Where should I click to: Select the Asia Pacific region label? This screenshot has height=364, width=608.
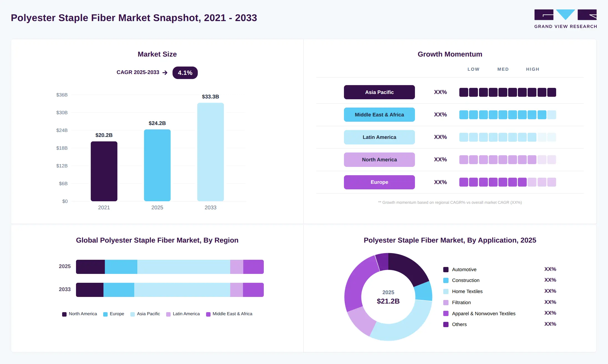(x=379, y=92)
